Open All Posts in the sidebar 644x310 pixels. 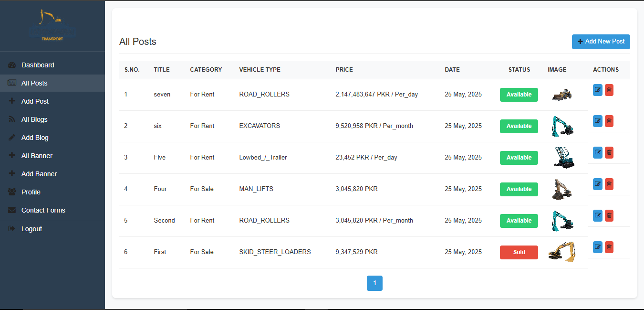click(52, 83)
